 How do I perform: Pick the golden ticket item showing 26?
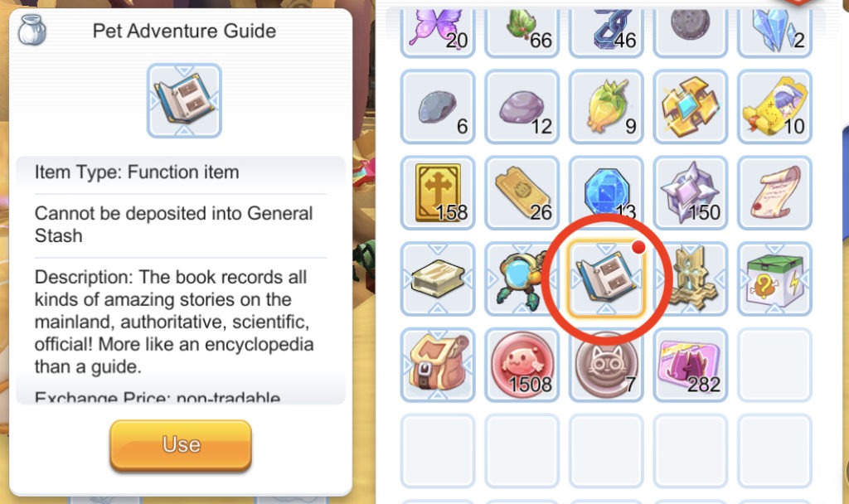522,192
